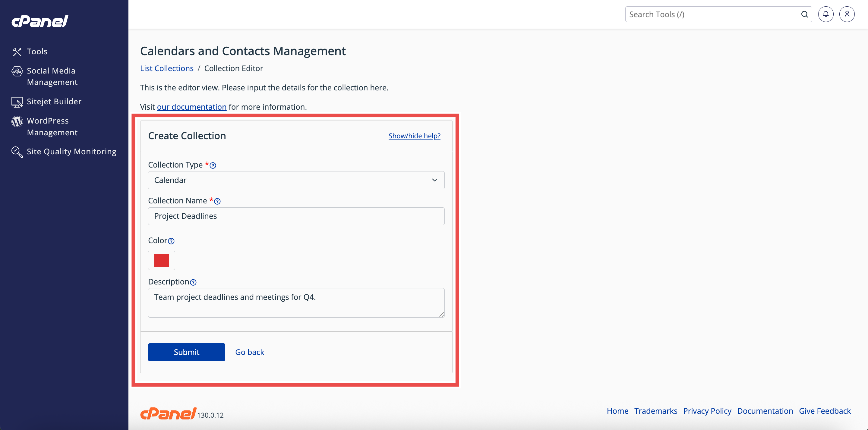
Task: Open Tools from the sidebar
Action: [x=37, y=52]
